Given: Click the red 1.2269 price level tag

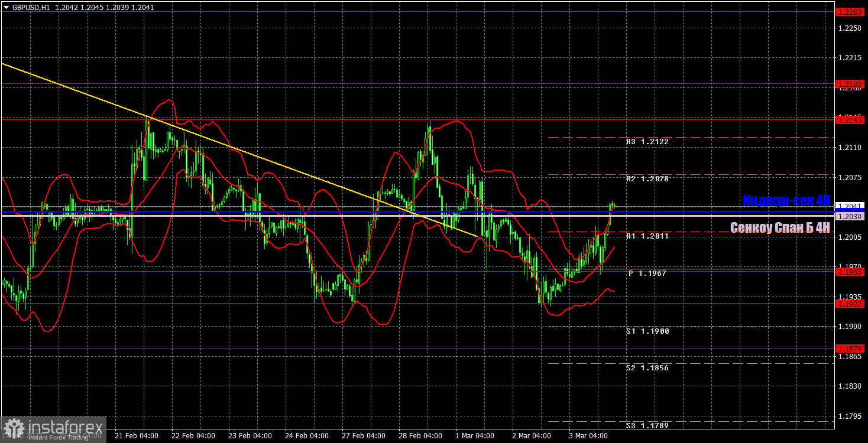Looking at the screenshot, I should click(x=851, y=12).
